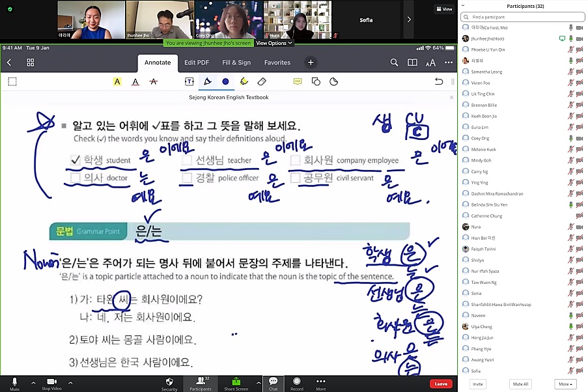Select the eraser tool
This screenshot has width=588, height=392.
click(262, 81)
